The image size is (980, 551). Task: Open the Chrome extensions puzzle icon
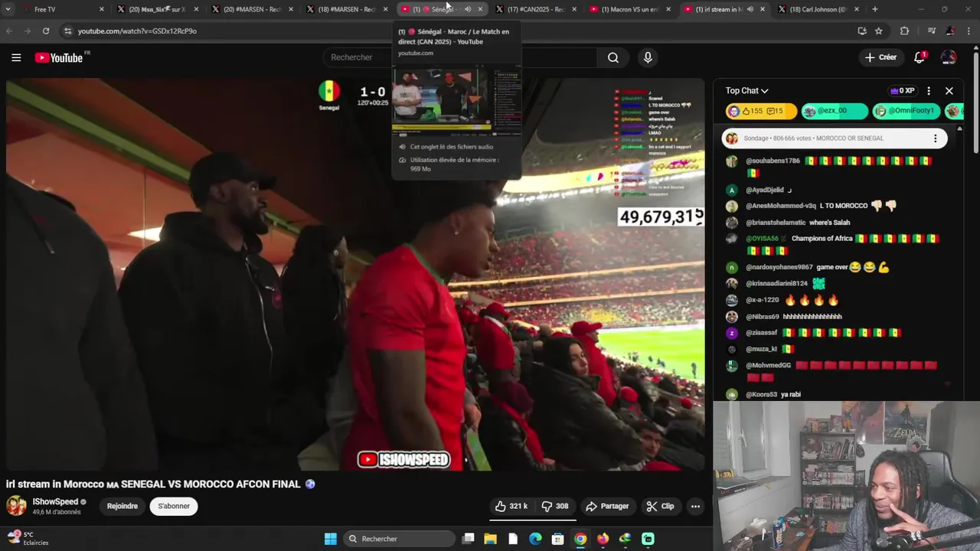[x=904, y=31]
